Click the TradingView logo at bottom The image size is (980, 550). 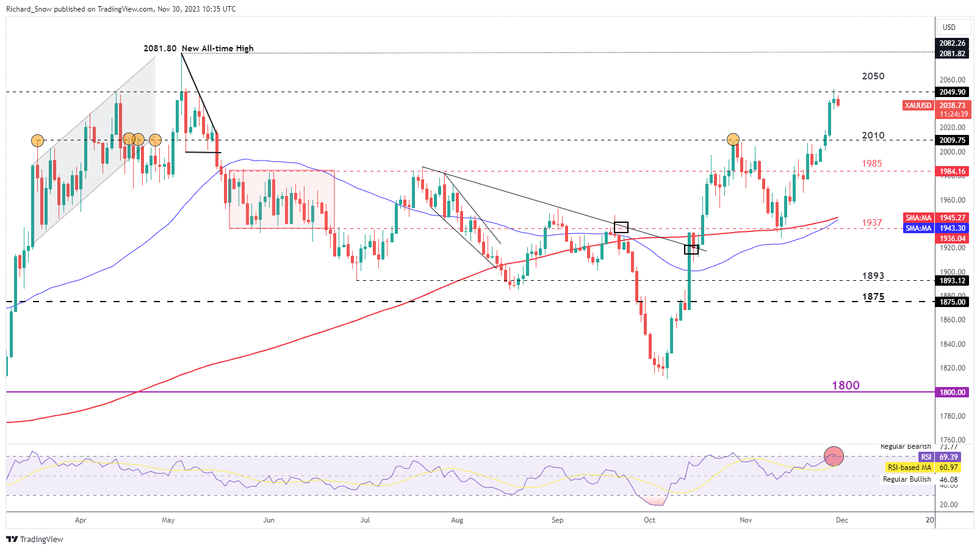point(35,539)
